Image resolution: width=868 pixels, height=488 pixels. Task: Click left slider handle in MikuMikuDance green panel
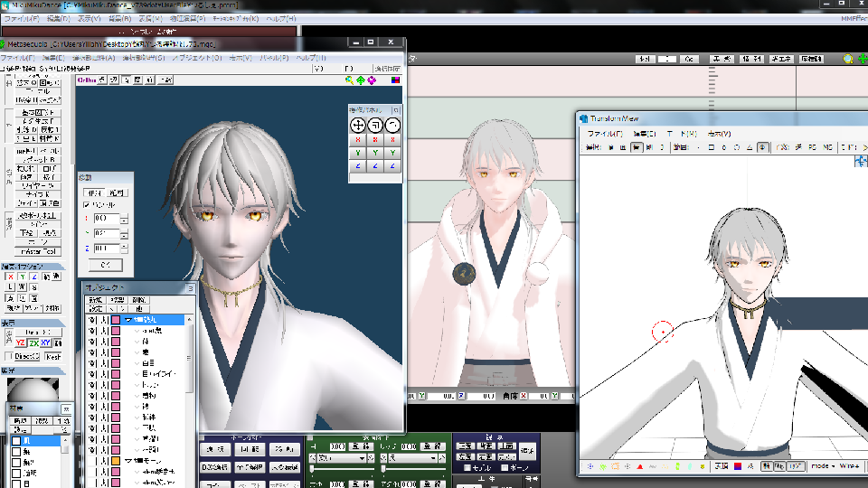point(312,469)
